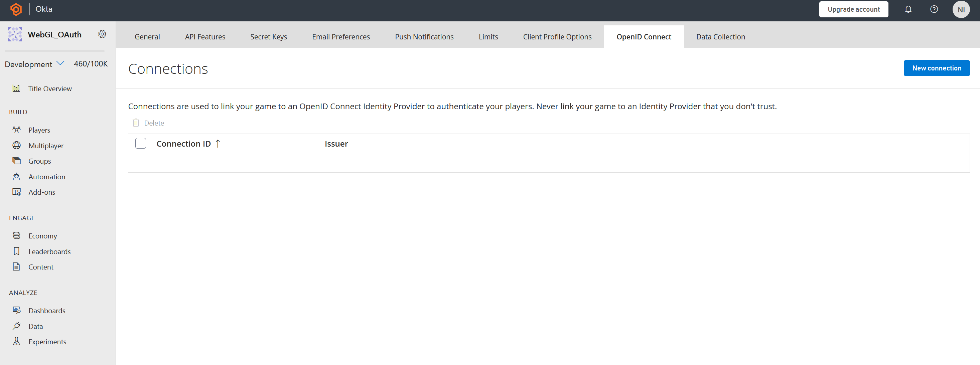
Task: Open the NI user account menu
Action: click(961, 9)
